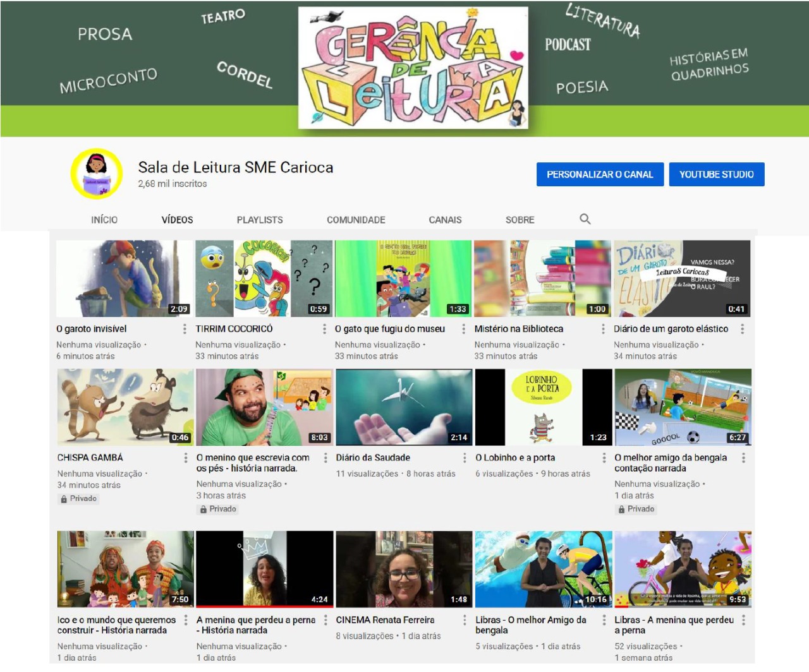The width and height of the screenshot is (809, 672).
Task: Click the 2,68 mil inscritos text
Action: click(x=173, y=184)
